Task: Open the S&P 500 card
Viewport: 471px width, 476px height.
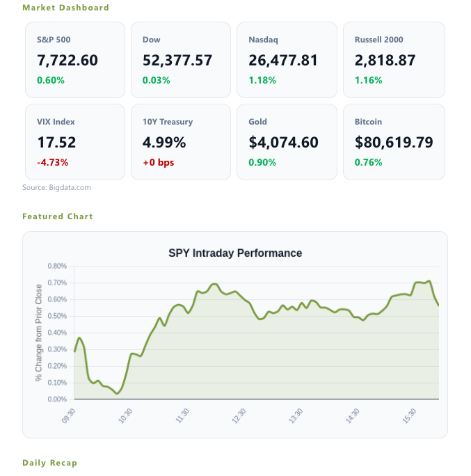Action: coord(75,60)
